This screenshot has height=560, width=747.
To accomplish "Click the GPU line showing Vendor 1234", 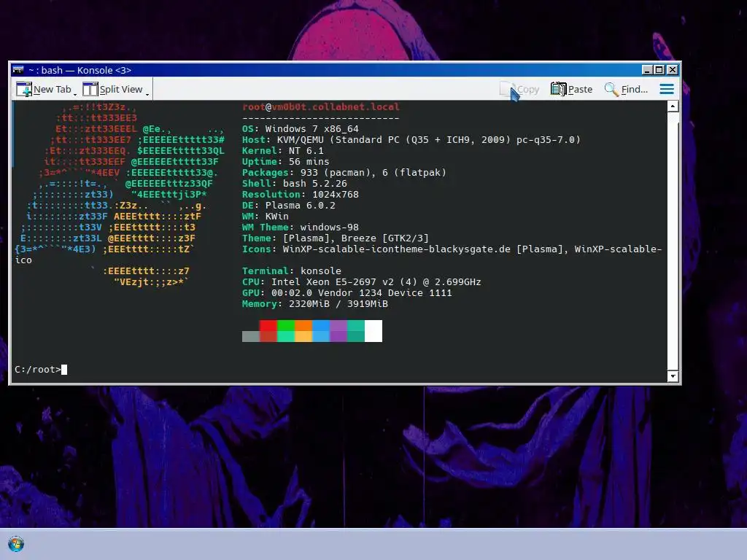I will (x=347, y=293).
